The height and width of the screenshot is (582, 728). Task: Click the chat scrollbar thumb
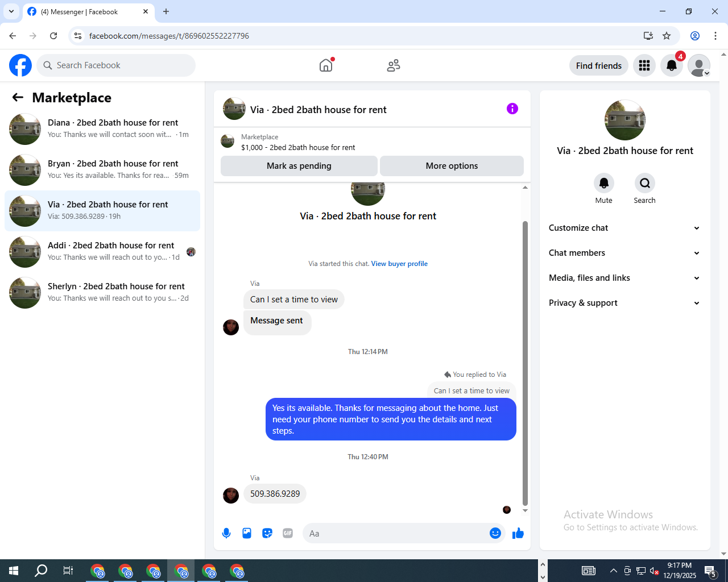point(525,363)
